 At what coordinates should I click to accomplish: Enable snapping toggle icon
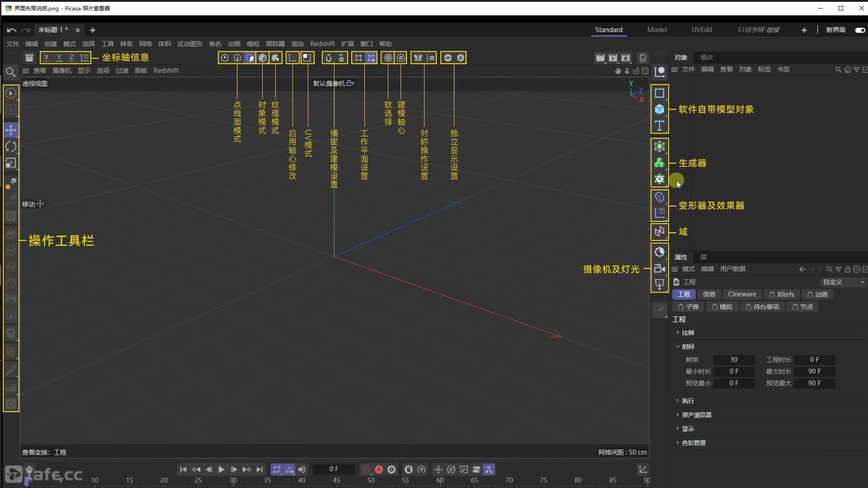[329, 58]
